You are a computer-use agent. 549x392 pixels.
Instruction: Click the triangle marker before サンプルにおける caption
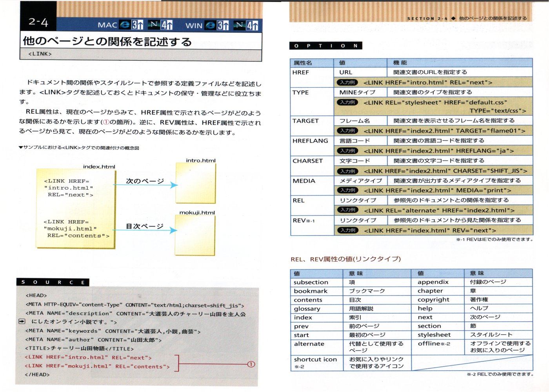(x=21, y=148)
